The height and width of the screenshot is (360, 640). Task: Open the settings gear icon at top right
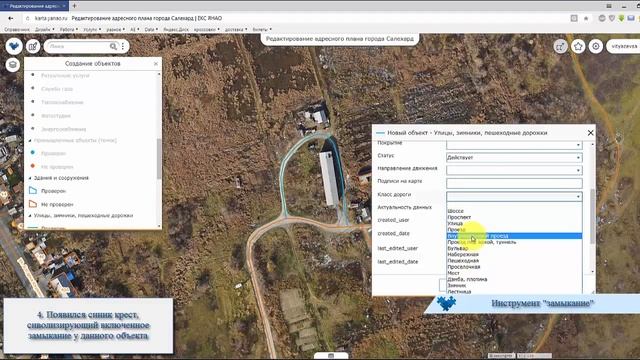coord(596,47)
